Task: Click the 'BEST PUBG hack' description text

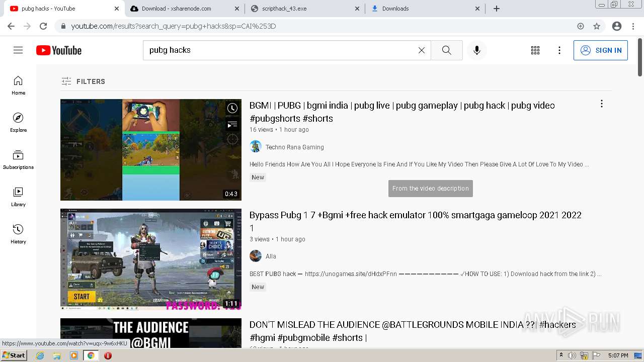Action: pos(426,274)
